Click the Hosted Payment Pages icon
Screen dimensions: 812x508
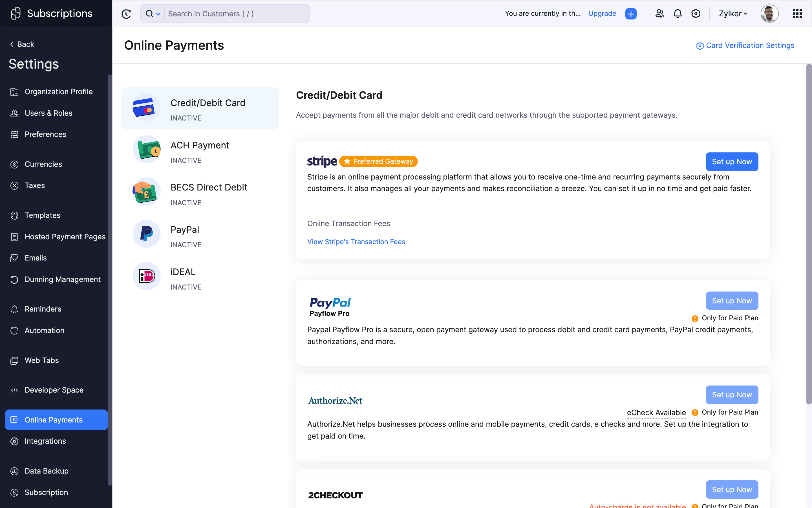(14, 237)
